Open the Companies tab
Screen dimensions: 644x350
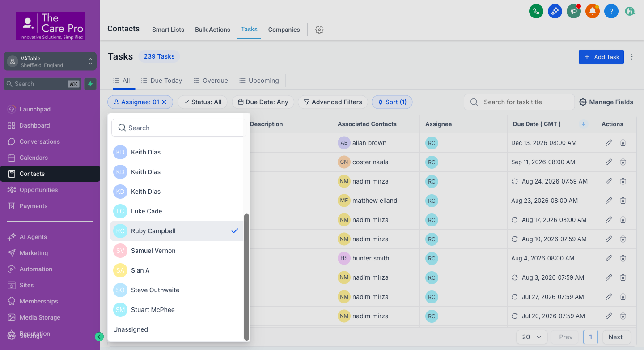(284, 30)
